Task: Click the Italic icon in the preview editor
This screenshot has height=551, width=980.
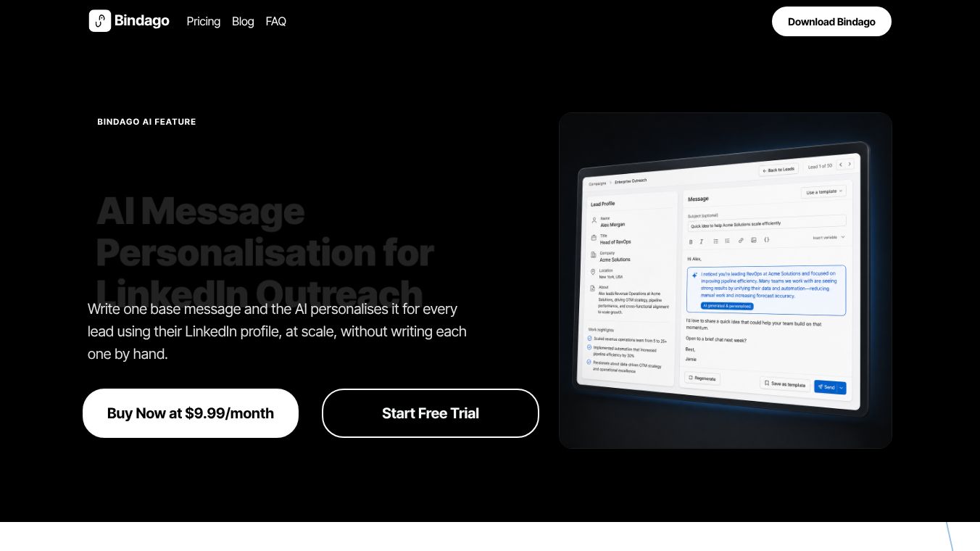Action: pyautogui.click(x=702, y=241)
